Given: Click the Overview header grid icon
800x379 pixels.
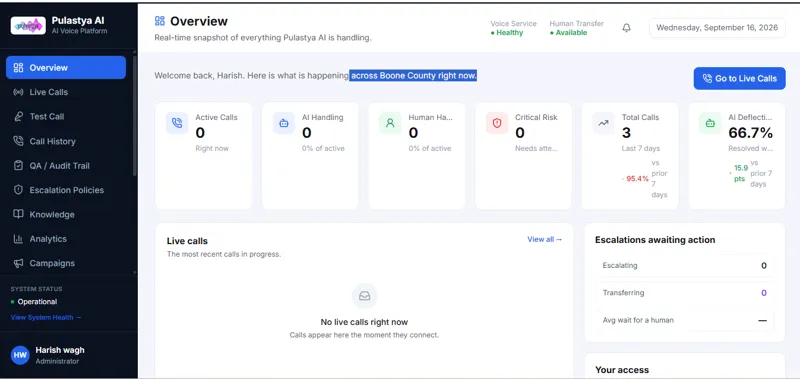Looking at the screenshot, I should [160, 21].
